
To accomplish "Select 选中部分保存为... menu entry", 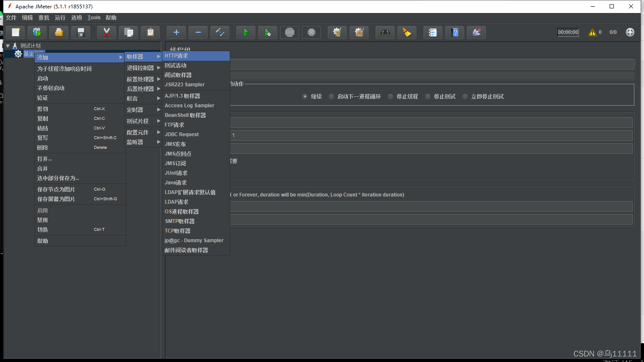I will (80, 178).
